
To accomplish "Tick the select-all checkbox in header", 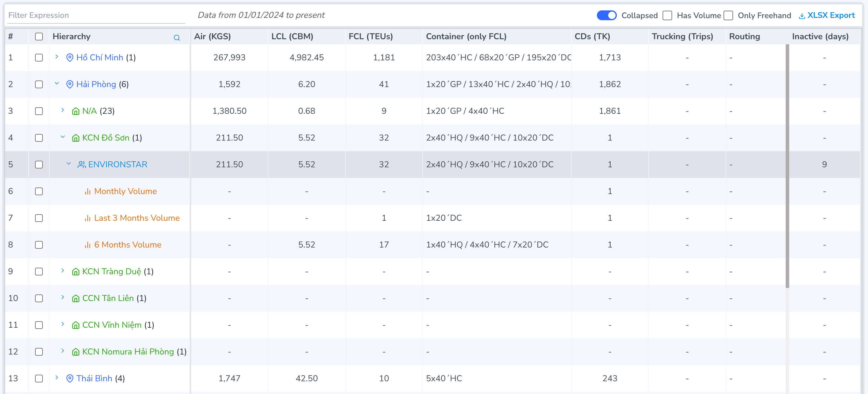I will point(39,36).
